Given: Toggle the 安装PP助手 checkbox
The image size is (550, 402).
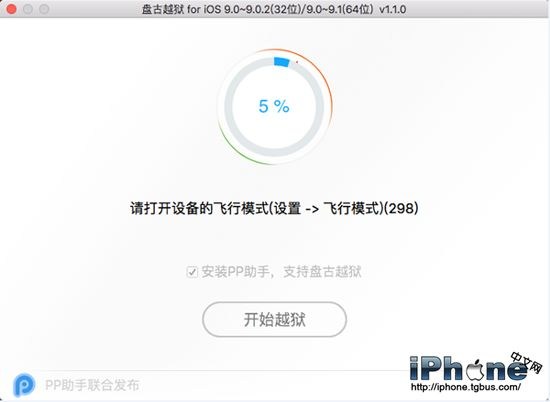Looking at the screenshot, I should point(192,272).
